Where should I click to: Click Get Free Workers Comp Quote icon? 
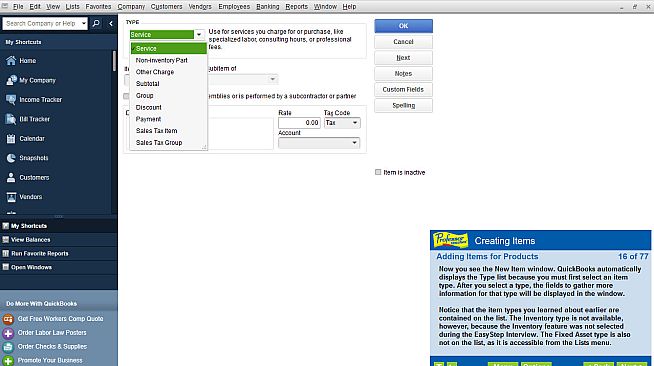[8, 319]
